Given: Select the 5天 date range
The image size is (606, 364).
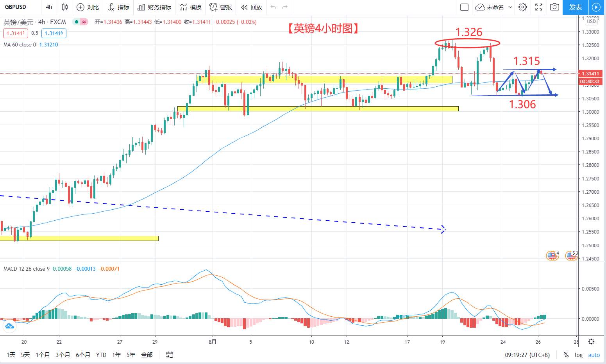Looking at the screenshot, I should point(25,355).
